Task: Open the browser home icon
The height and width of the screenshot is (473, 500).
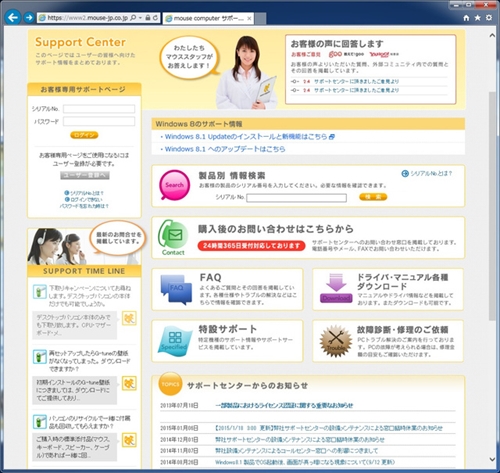Action: coord(466,18)
